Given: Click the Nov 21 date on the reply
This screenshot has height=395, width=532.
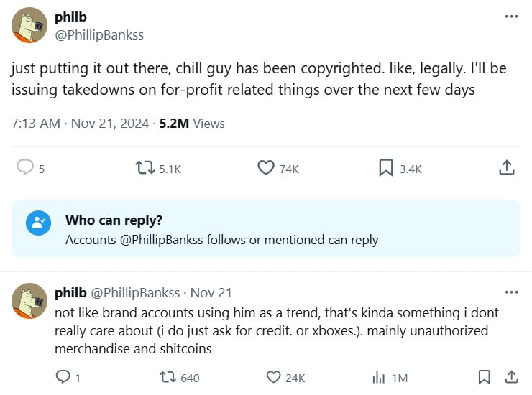Looking at the screenshot, I should click(x=211, y=293).
